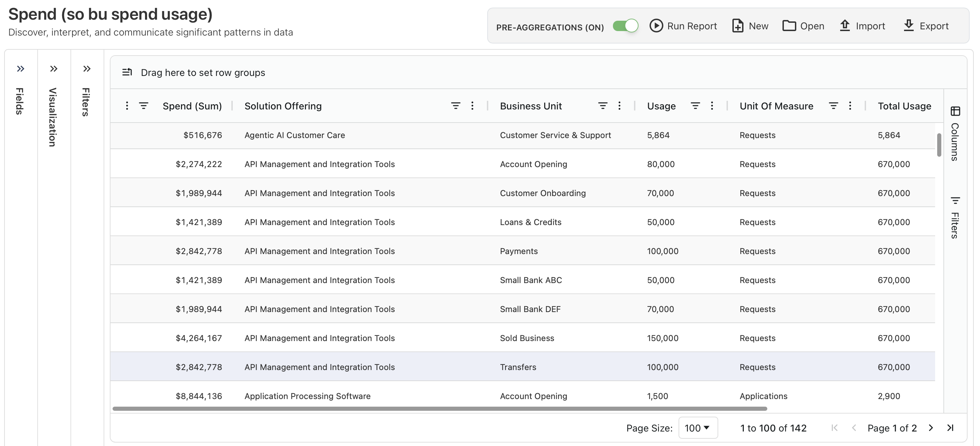980x446 pixels.
Task: Click the Run Report play icon
Action: pyautogui.click(x=656, y=26)
